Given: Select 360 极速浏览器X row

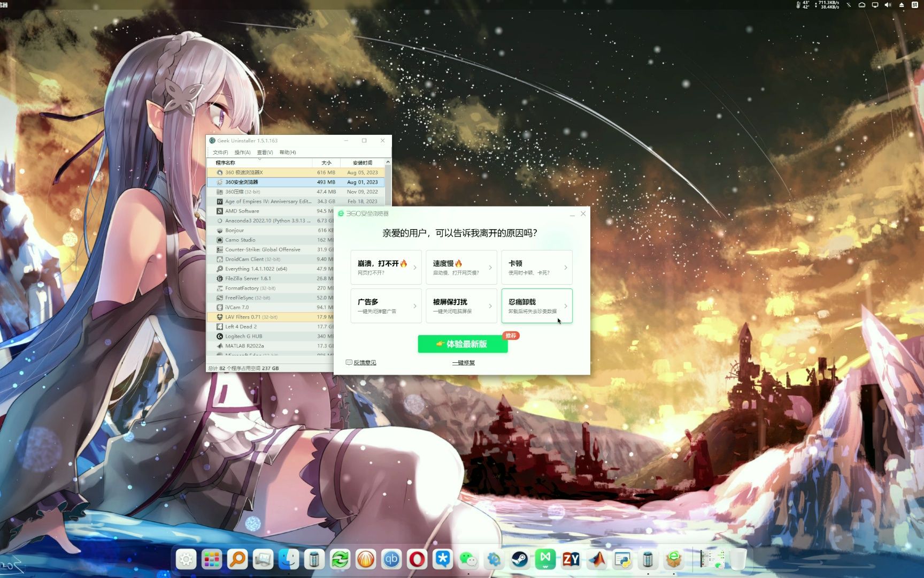Looking at the screenshot, I should point(296,172).
